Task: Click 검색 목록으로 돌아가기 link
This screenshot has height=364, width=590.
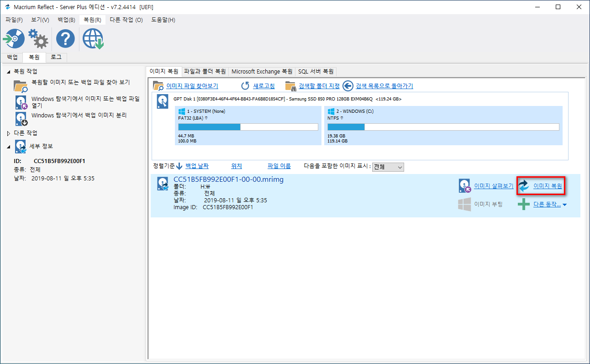Action: click(385, 86)
